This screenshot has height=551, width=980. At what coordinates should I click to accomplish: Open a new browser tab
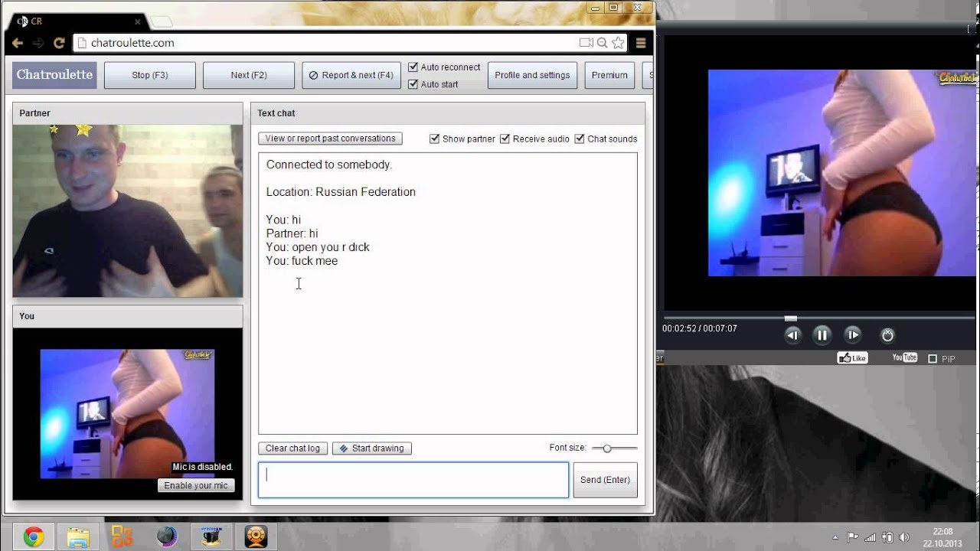pyautogui.click(x=161, y=21)
